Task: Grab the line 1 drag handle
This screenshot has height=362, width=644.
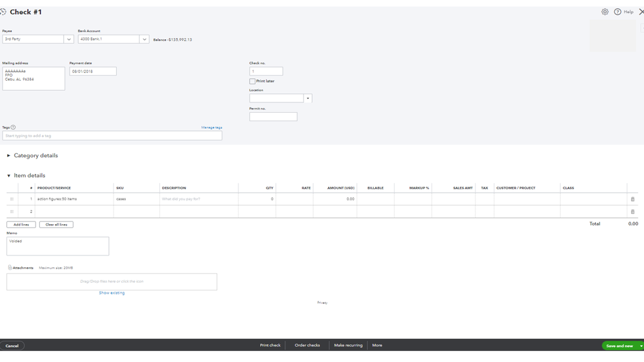Action: [12, 199]
